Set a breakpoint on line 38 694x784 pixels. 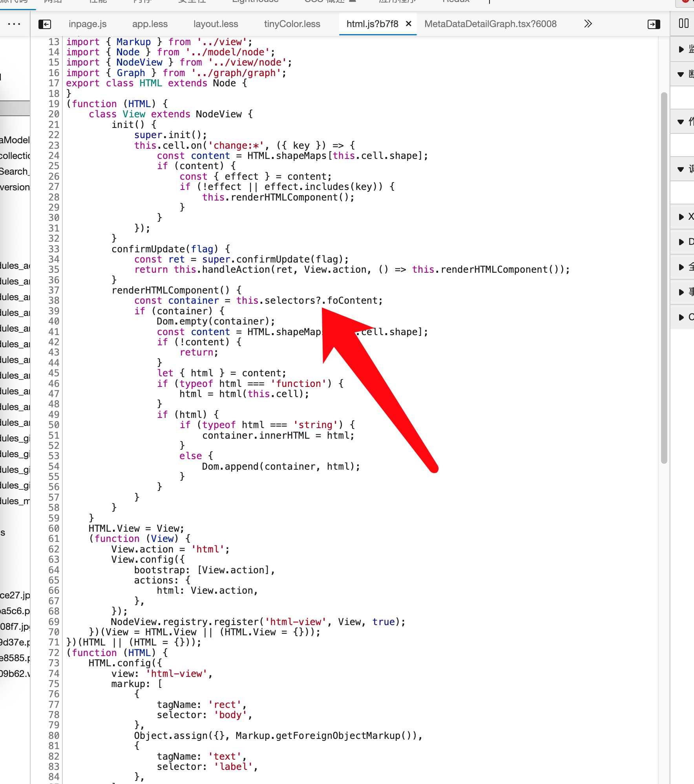pos(53,301)
